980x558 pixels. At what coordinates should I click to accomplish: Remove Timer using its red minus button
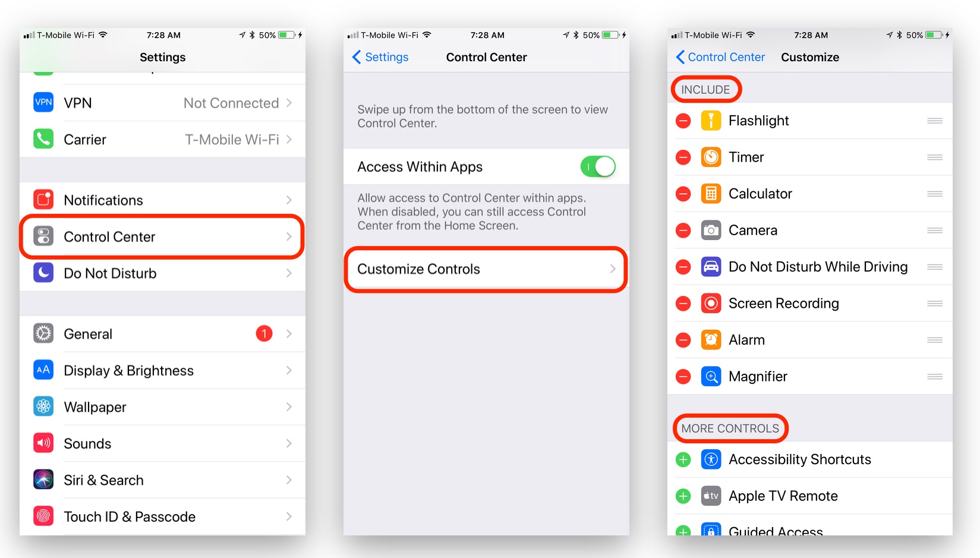point(683,157)
